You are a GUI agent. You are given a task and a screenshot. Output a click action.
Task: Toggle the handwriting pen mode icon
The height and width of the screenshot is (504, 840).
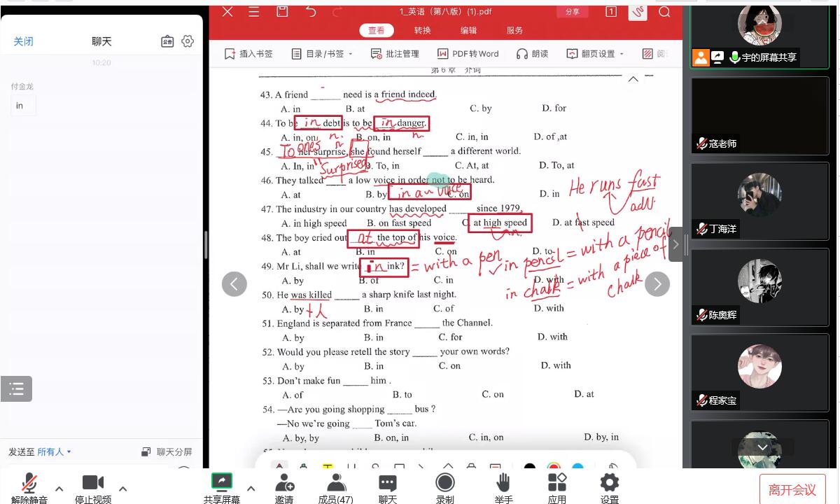(x=638, y=12)
